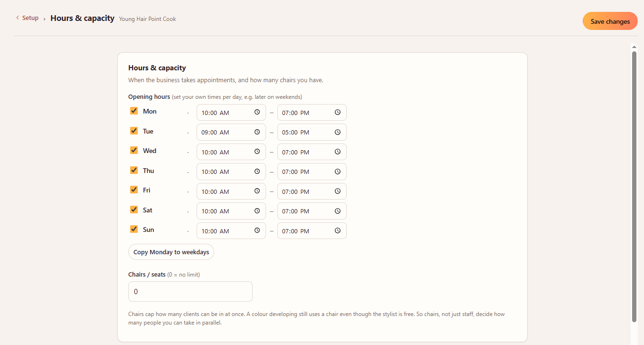Click the Opening hours label
Image resolution: width=644 pixels, height=345 pixels.
click(149, 96)
